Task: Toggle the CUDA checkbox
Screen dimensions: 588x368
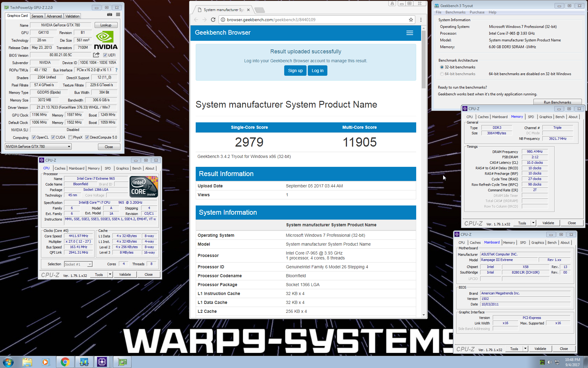Action: tap(53, 137)
